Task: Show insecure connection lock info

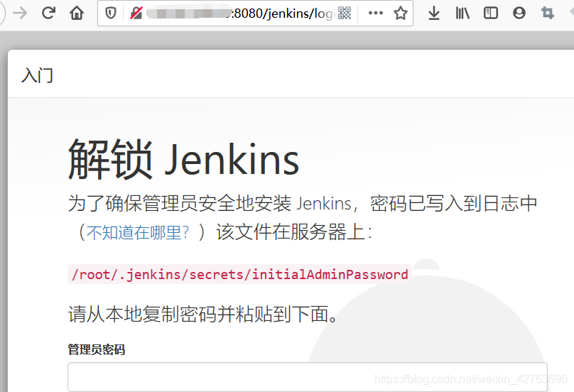Action: click(136, 13)
